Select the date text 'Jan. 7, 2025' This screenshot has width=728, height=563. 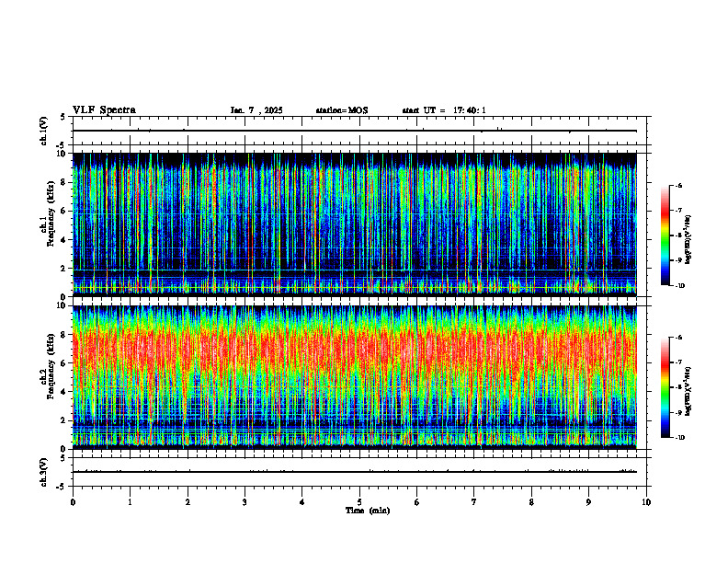coord(256,110)
